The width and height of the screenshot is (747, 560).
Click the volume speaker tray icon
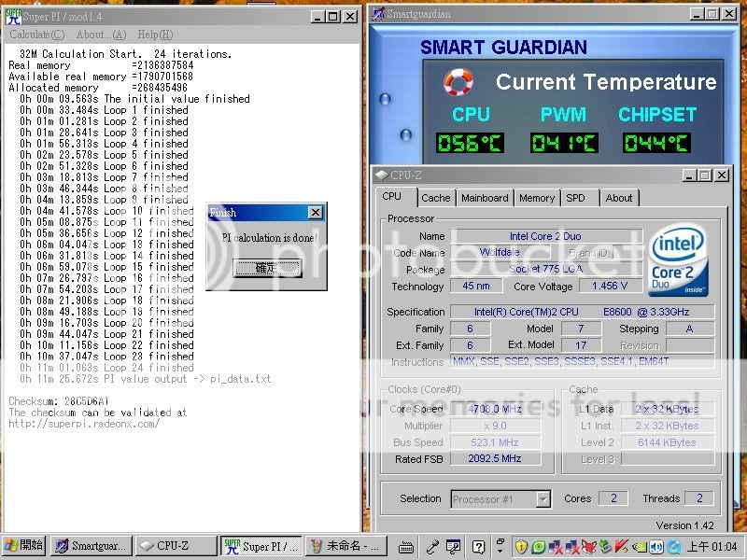point(656,546)
